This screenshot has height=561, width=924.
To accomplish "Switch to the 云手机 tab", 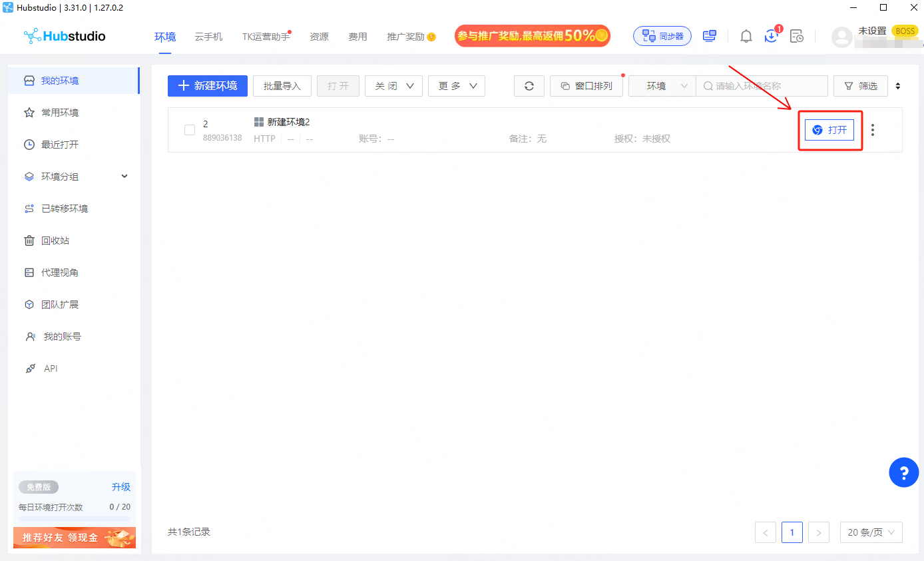I will pos(208,37).
